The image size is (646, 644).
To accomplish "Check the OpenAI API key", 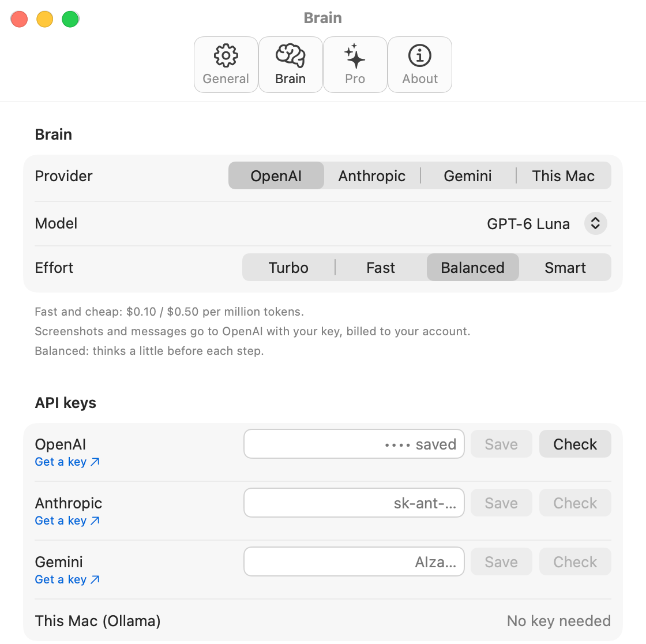I will point(575,444).
